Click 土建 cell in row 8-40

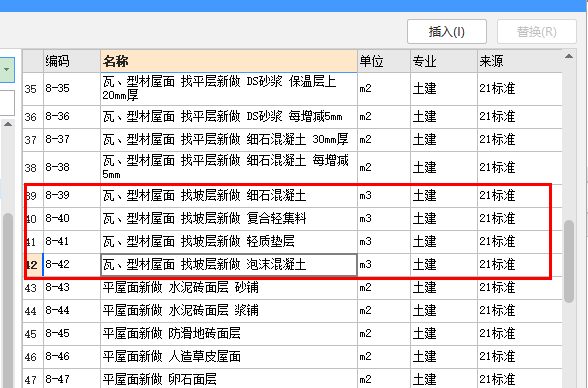444,219
